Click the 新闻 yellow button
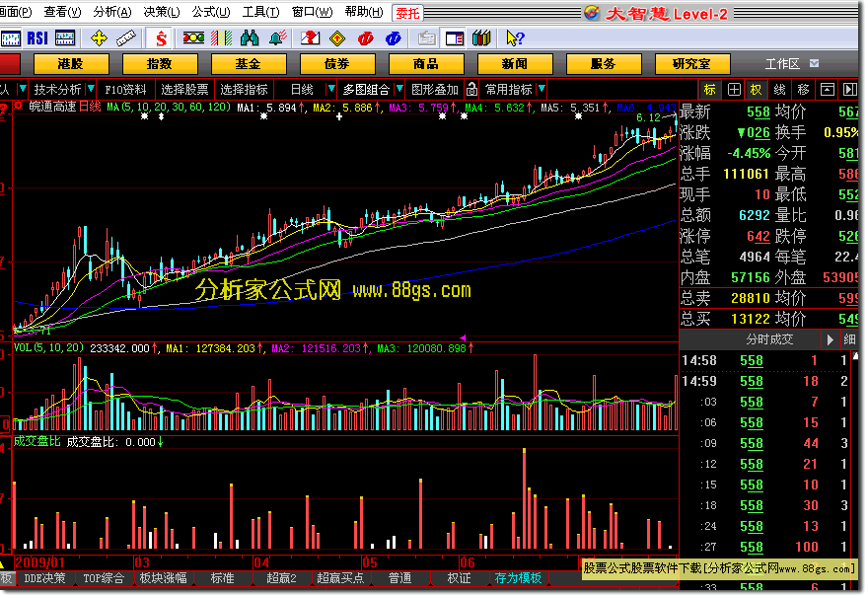The image size is (868, 597). pyautogui.click(x=515, y=64)
